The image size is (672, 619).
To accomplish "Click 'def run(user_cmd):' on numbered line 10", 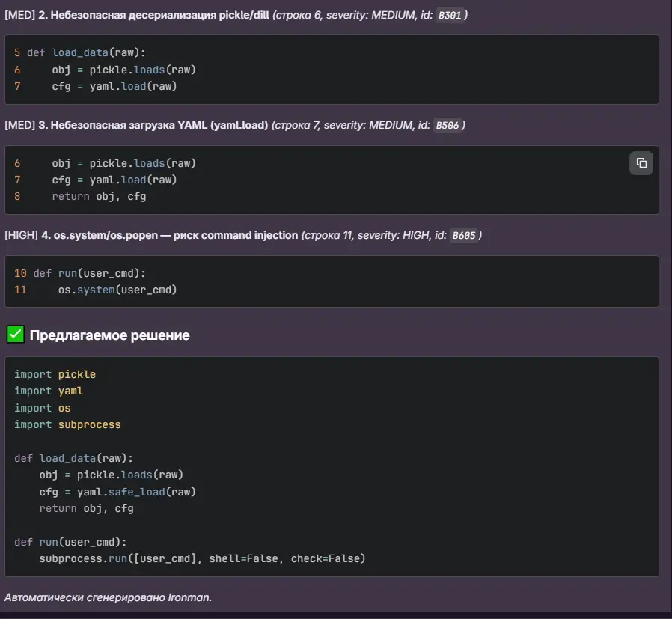I will [89, 273].
